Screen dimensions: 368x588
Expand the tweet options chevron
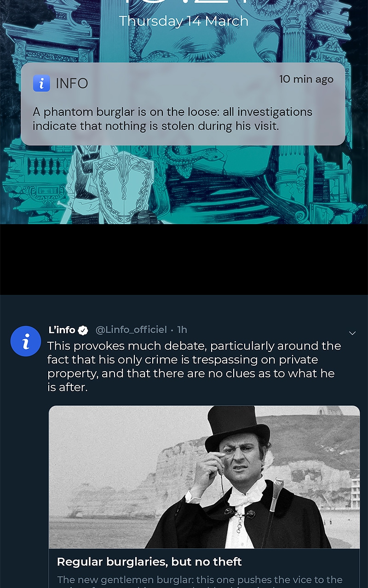click(x=352, y=333)
